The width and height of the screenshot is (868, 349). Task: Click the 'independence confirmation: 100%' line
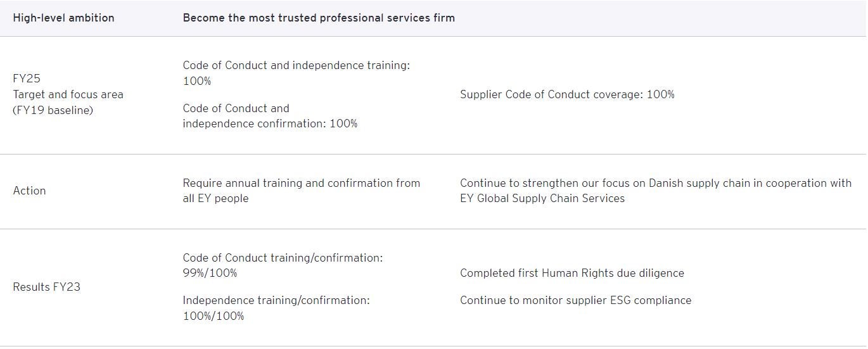[x=270, y=124]
